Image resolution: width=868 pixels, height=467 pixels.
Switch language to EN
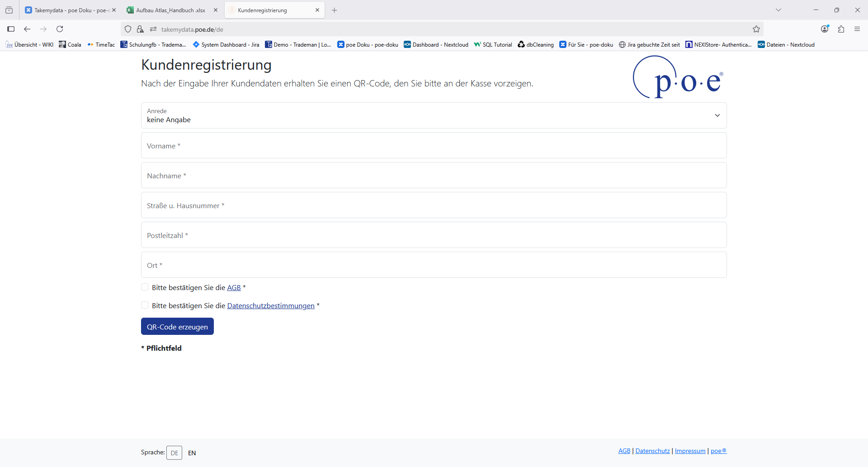[x=192, y=453]
